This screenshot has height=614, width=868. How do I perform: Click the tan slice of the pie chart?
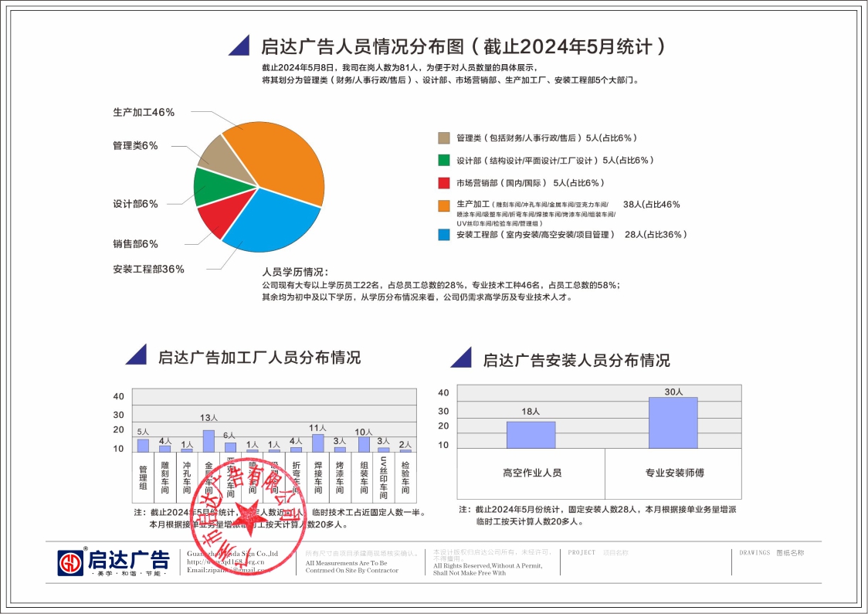point(224,155)
